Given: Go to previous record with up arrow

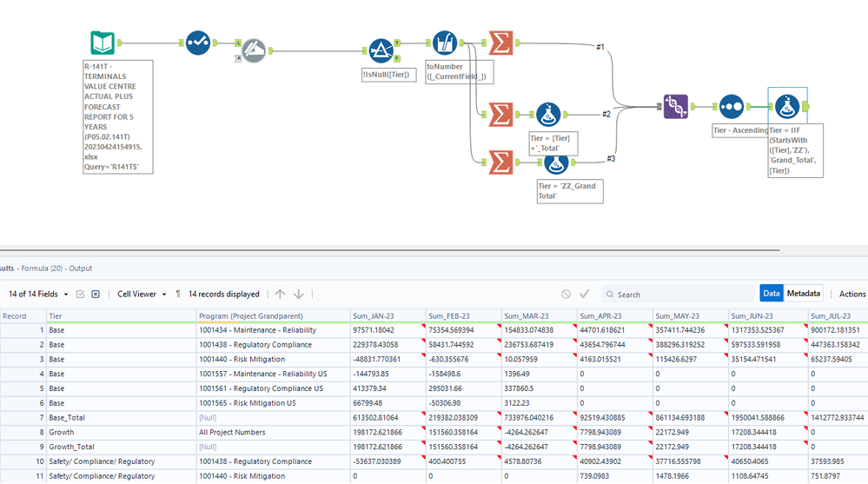Looking at the screenshot, I should 280,294.
